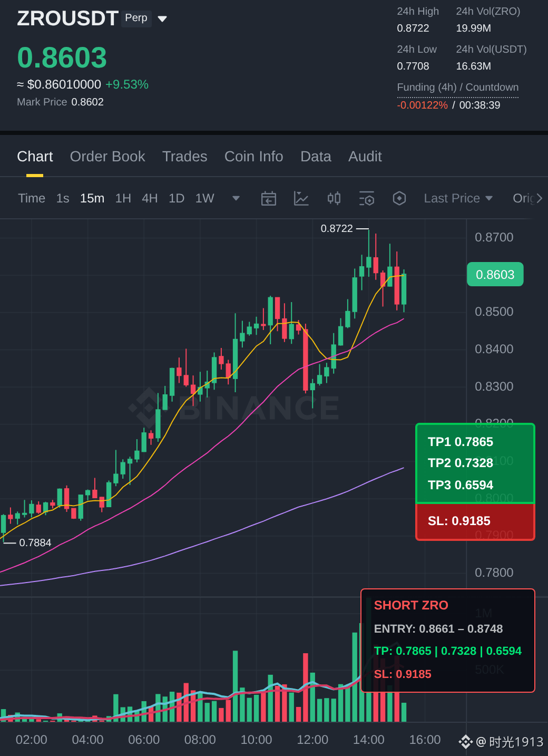Click the 24h High value 0.8722
548x756 pixels.
413,28
